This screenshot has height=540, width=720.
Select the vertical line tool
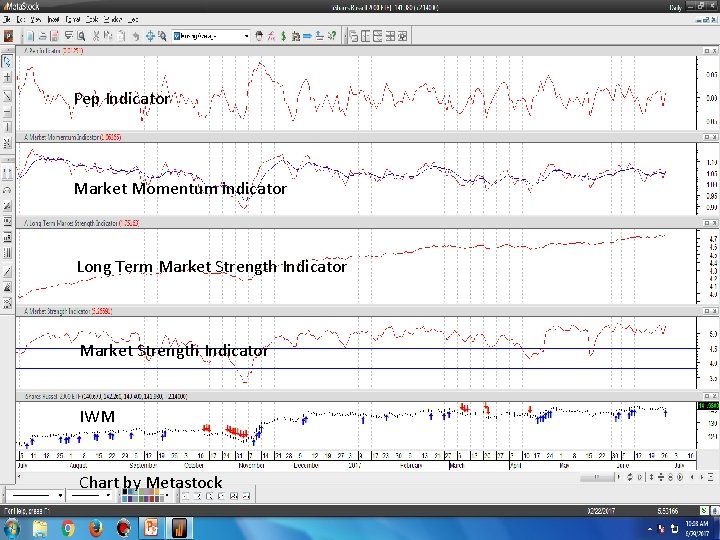click(7, 127)
